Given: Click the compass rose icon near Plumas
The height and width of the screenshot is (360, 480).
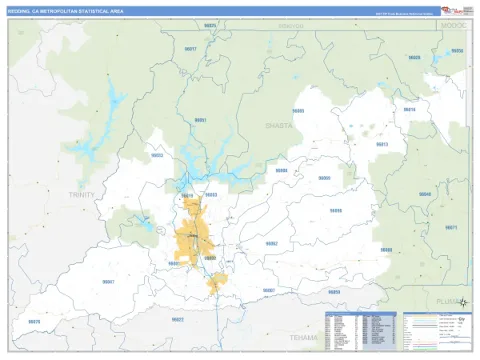Looking at the screenshot, I should [x=464, y=303].
